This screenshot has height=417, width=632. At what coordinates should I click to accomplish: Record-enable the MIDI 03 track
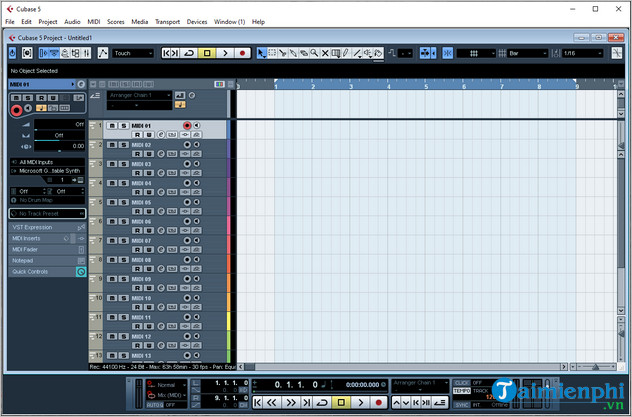(x=187, y=164)
